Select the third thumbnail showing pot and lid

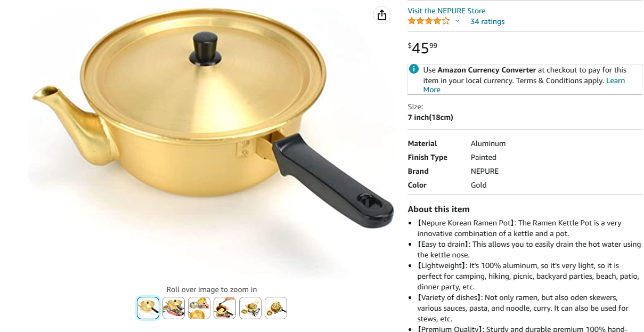click(x=199, y=308)
